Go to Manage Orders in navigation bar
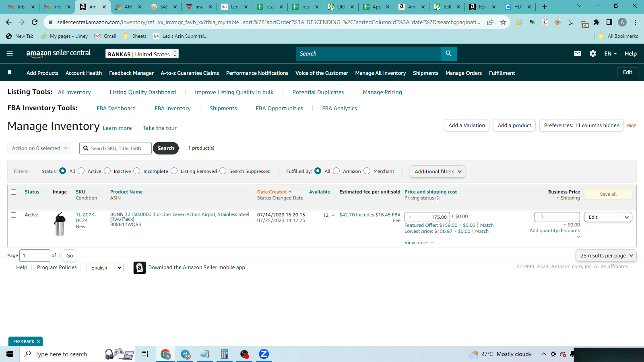Image resolution: width=644 pixels, height=362 pixels. tap(464, 73)
